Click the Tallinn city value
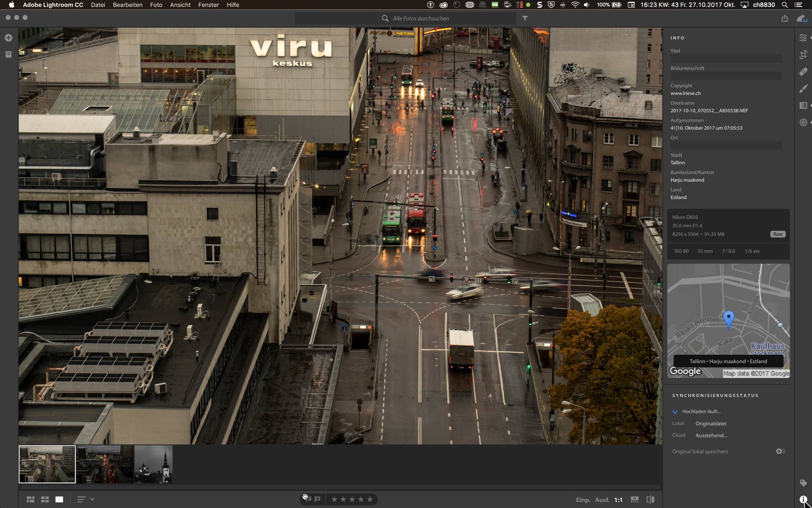This screenshot has width=812, height=508. click(x=678, y=163)
